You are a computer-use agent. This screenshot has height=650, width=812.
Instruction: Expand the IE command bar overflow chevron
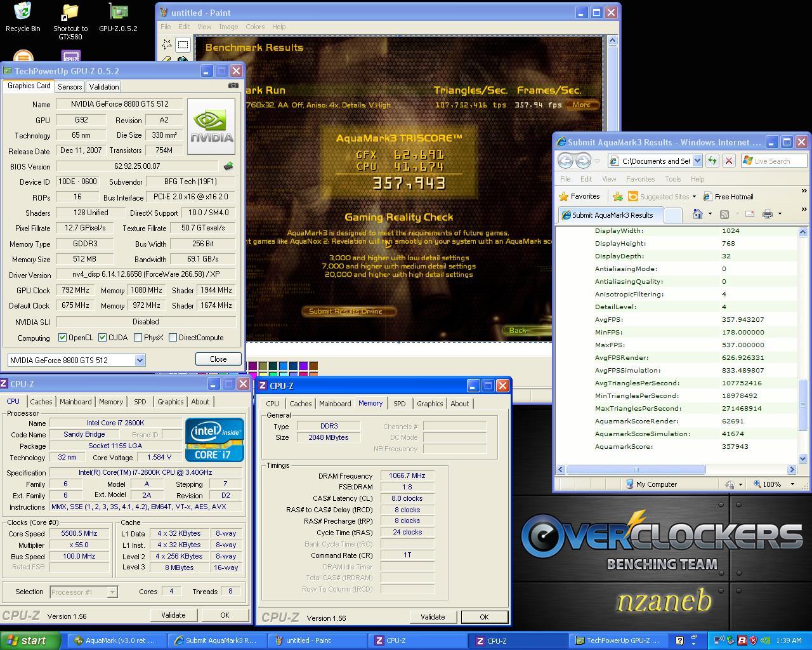(804, 209)
